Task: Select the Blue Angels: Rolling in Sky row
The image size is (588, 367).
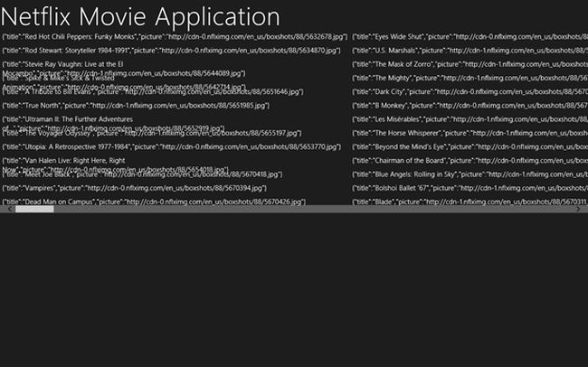Action: pyautogui.click(x=469, y=174)
